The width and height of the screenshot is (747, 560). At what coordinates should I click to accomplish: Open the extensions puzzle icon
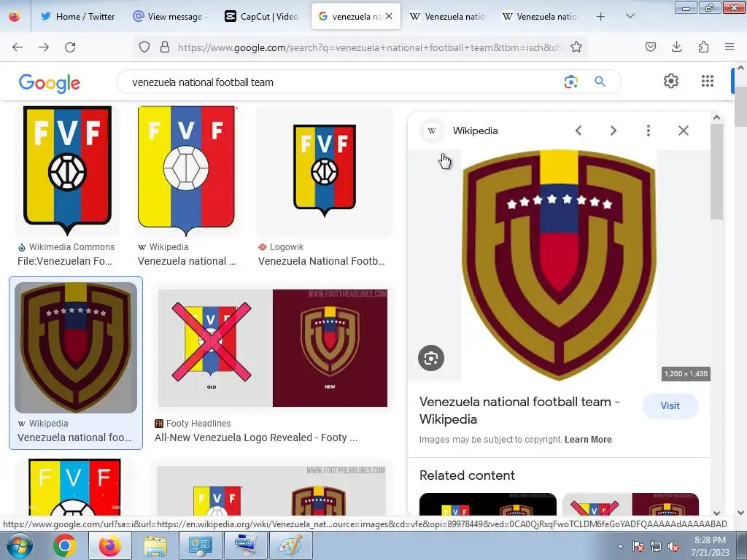coord(703,47)
